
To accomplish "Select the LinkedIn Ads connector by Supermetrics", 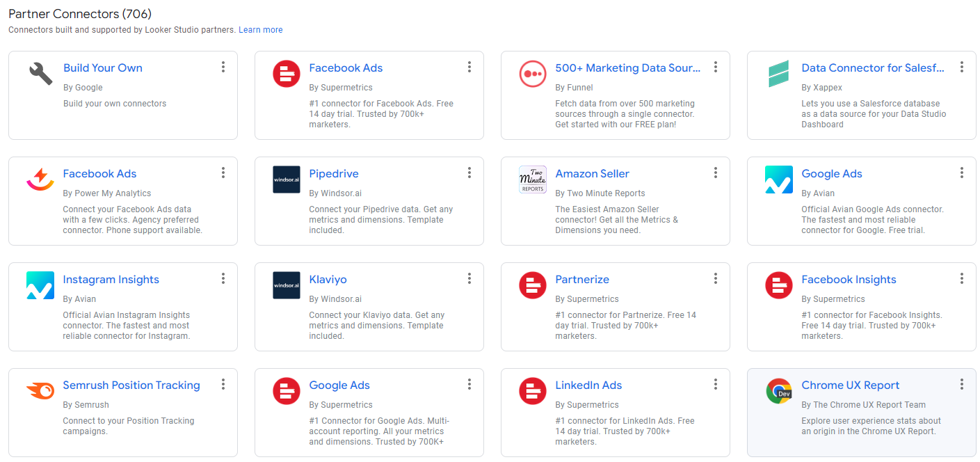I will [x=588, y=385].
